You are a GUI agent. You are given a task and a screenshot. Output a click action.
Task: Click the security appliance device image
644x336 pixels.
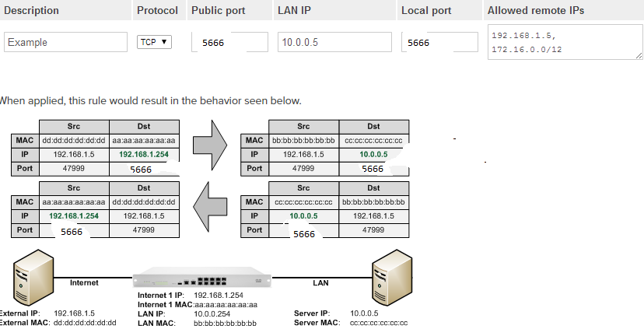pyautogui.click(x=204, y=277)
